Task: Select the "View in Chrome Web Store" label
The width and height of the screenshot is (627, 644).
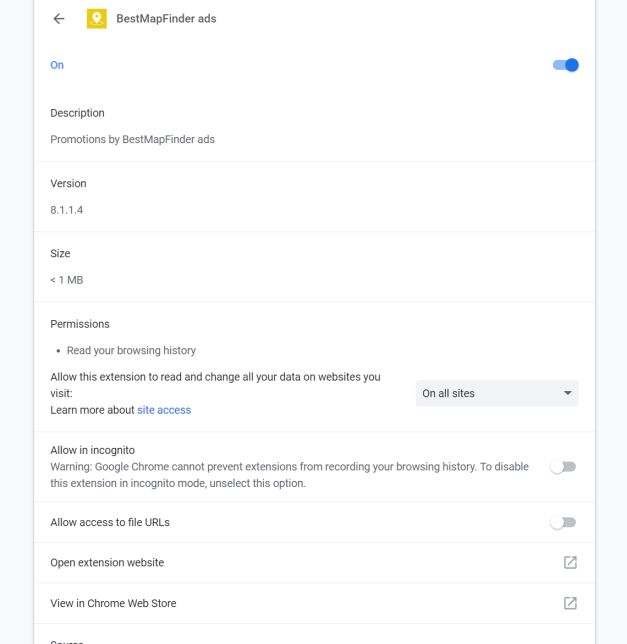Action: 113,604
